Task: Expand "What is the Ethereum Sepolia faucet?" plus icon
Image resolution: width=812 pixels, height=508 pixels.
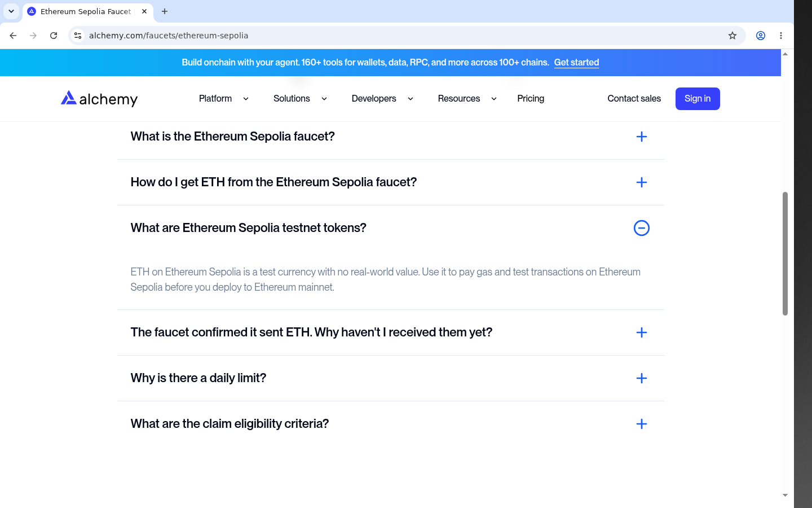Action: [642, 137]
